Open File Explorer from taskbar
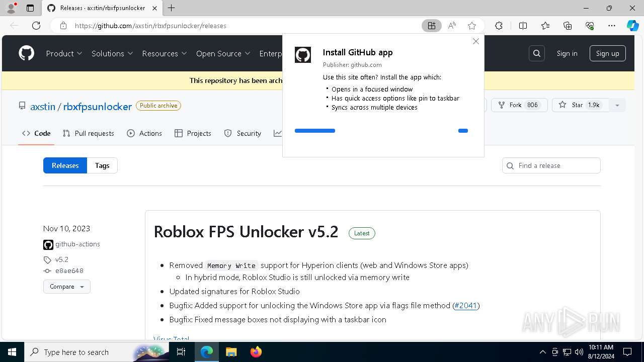644x362 pixels. [x=231, y=352]
